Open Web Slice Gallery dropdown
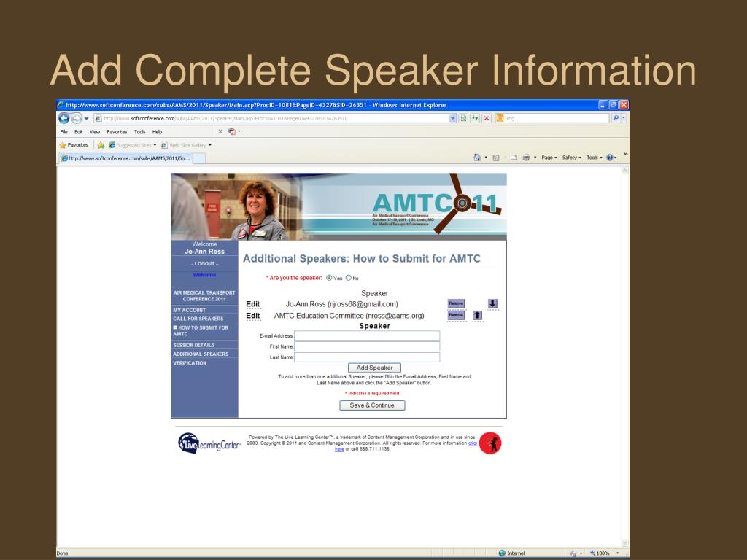 click(x=186, y=145)
